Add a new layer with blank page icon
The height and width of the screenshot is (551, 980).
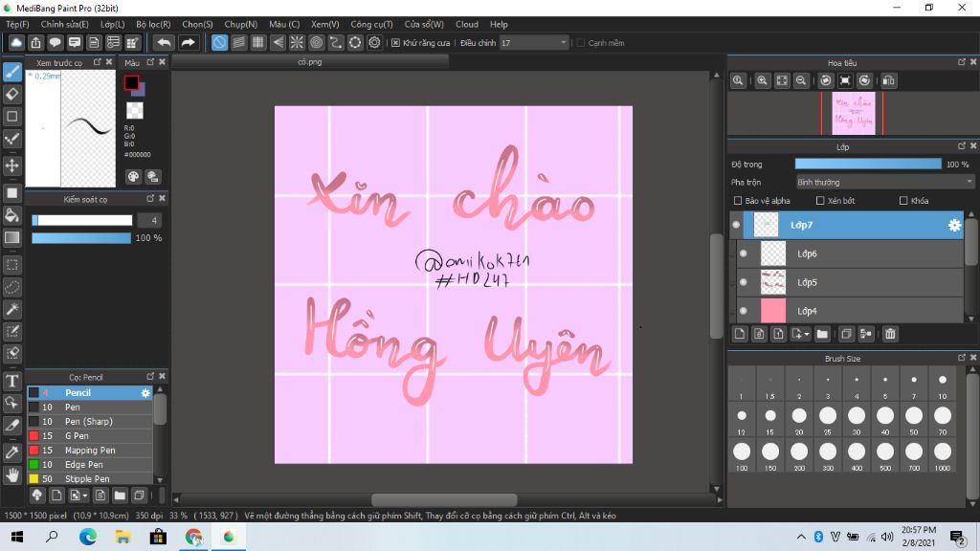tap(740, 334)
